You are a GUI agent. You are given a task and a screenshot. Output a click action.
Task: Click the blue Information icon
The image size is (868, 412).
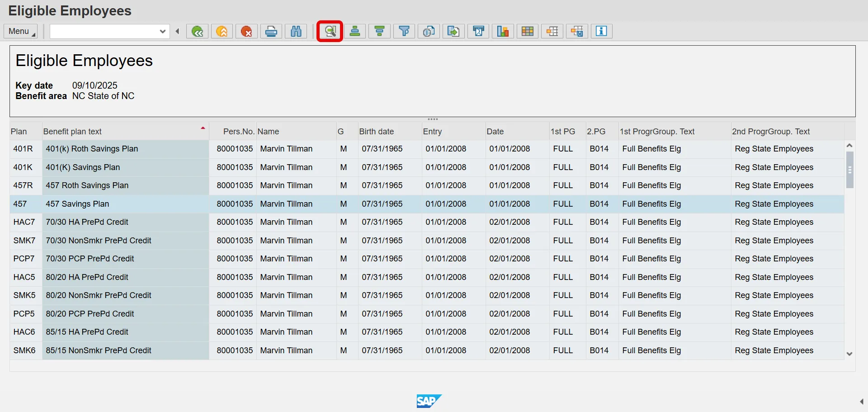601,31
